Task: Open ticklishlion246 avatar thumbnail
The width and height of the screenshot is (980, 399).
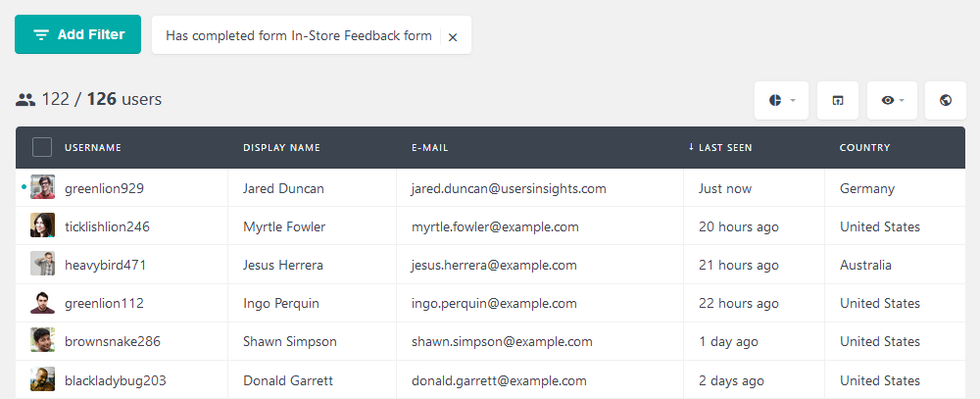Action: coord(42,225)
